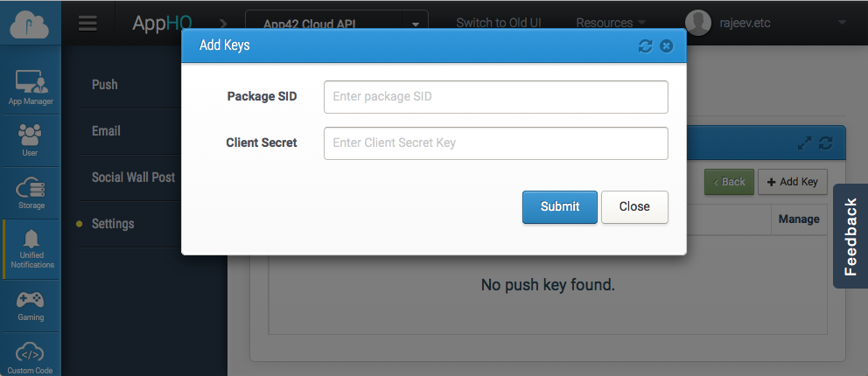The width and height of the screenshot is (868, 376).
Task: Open the User section icon
Action: (31, 139)
